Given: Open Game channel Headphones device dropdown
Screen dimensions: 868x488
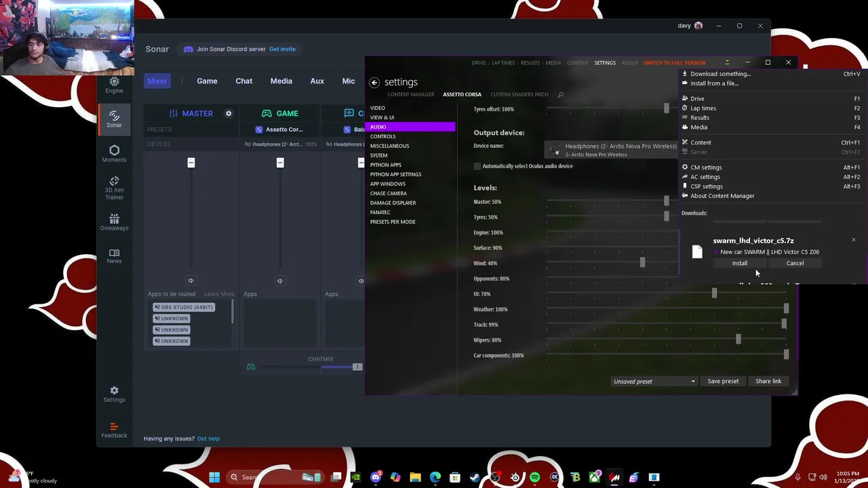Looking at the screenshot, I should (281, 144).
